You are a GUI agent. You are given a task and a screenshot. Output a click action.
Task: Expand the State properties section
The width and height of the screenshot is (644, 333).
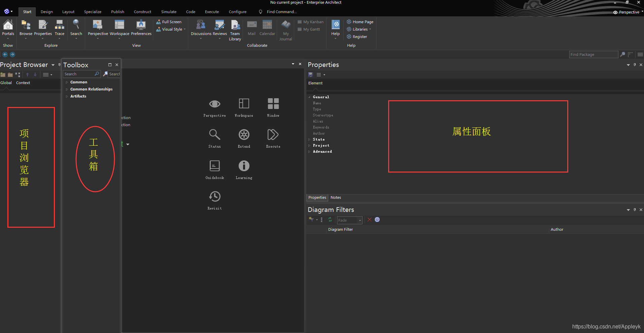pyautogui.click(x=309, y=140)
